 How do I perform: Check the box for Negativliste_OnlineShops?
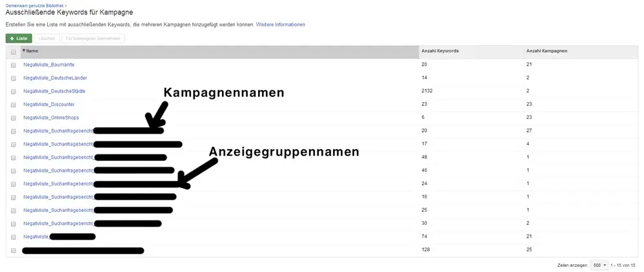[14, 118]
